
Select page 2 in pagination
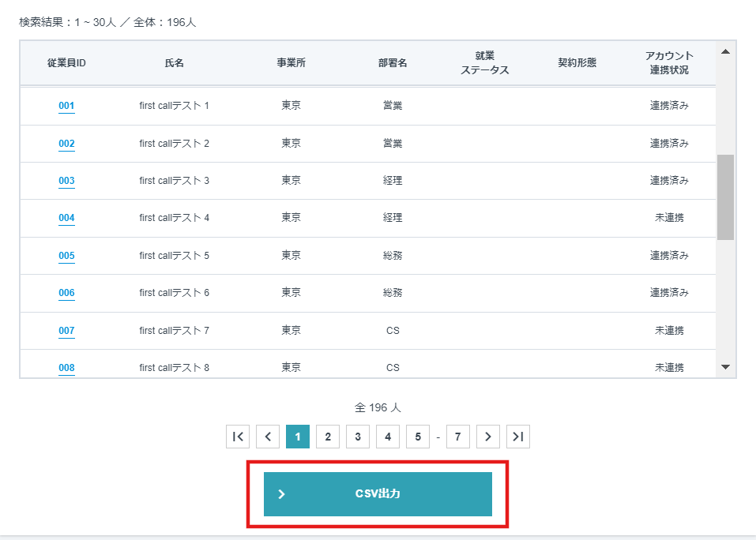(328, 437)
